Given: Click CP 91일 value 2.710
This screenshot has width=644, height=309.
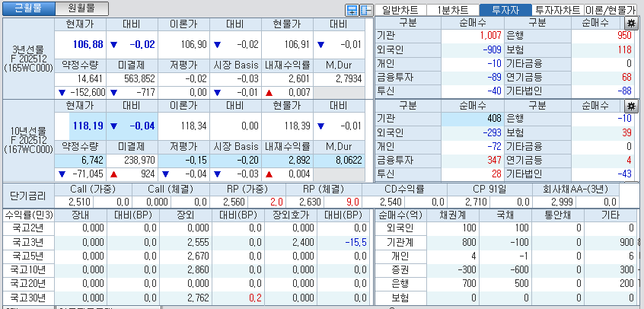Looking at the screenshot, I should click(x=477, y=202).
